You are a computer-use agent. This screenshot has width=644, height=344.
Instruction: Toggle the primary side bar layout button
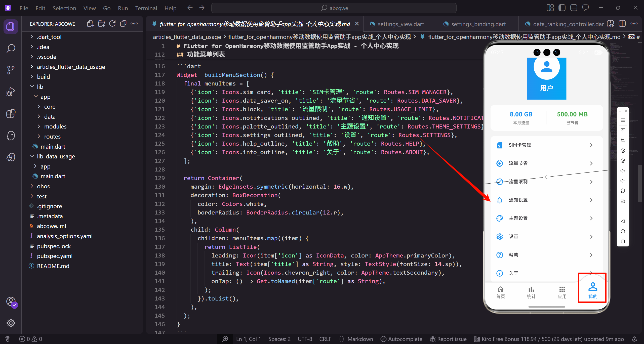pyautogui.click(x=562, y=8)
